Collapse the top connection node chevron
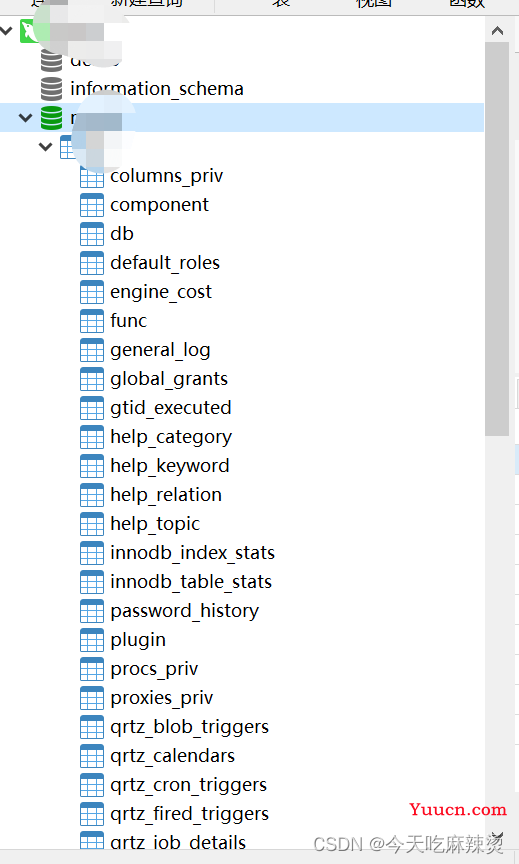519x864 pixels. (x=6, y=31)
